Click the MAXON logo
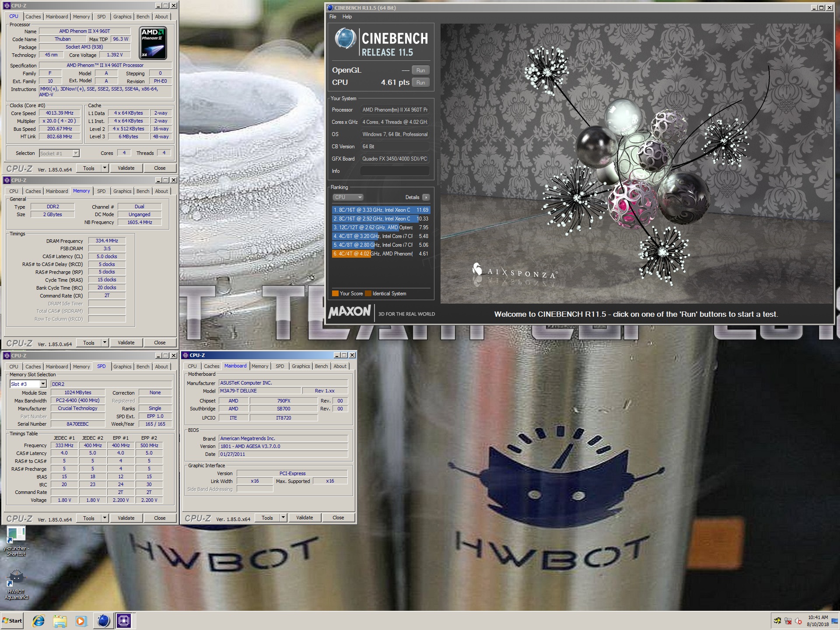 tap(349, 311)
